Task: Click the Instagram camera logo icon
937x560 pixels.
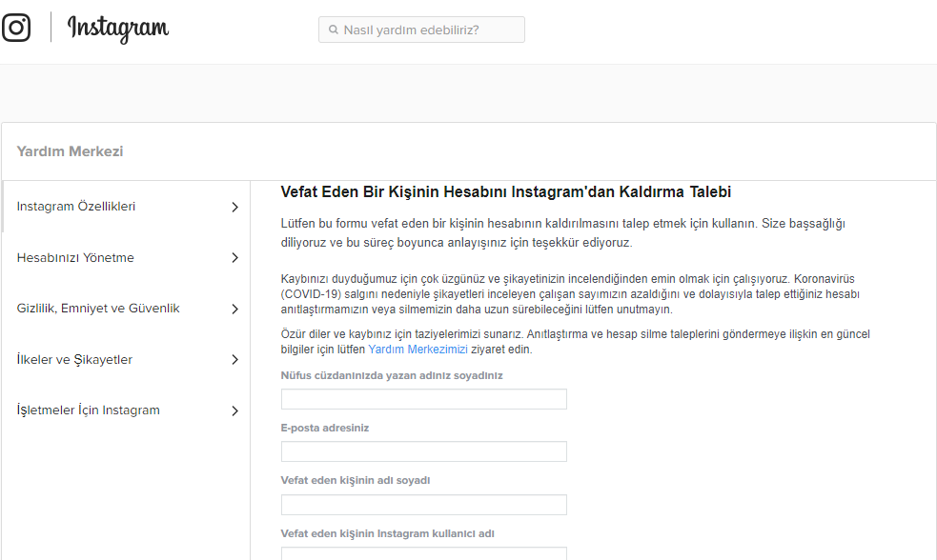Action: point(16,28)
